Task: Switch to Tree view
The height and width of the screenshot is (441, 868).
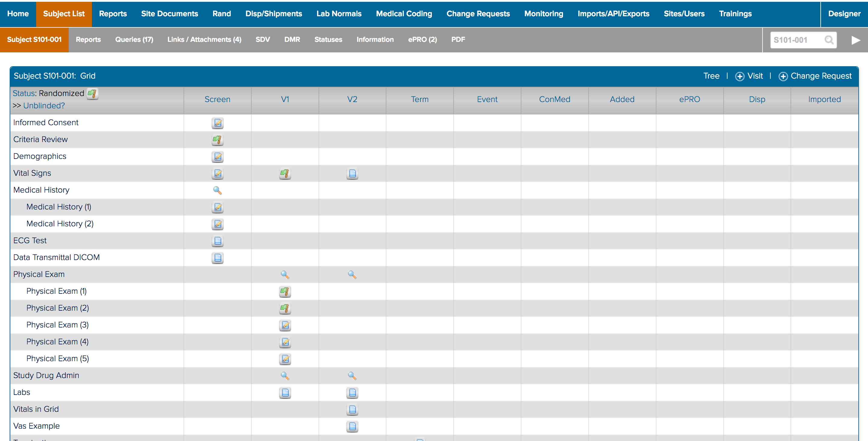Action: pos(711,76)
